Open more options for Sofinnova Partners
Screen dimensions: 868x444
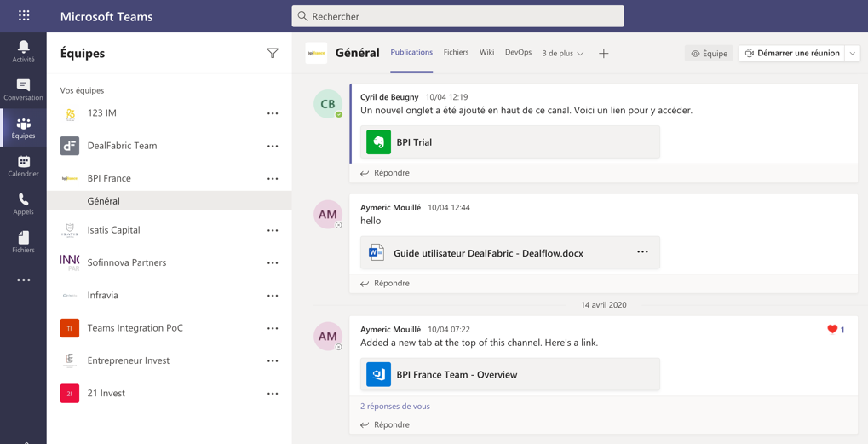pyautogui.click(x=273, y=262)
